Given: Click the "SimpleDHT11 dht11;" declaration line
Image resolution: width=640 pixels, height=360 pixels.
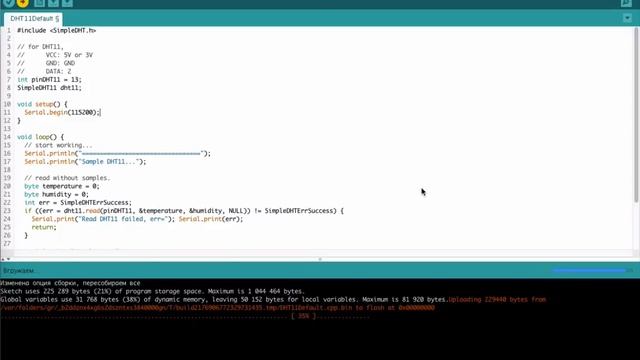Looking at the screenshot, I should click(x=49, y=88).
